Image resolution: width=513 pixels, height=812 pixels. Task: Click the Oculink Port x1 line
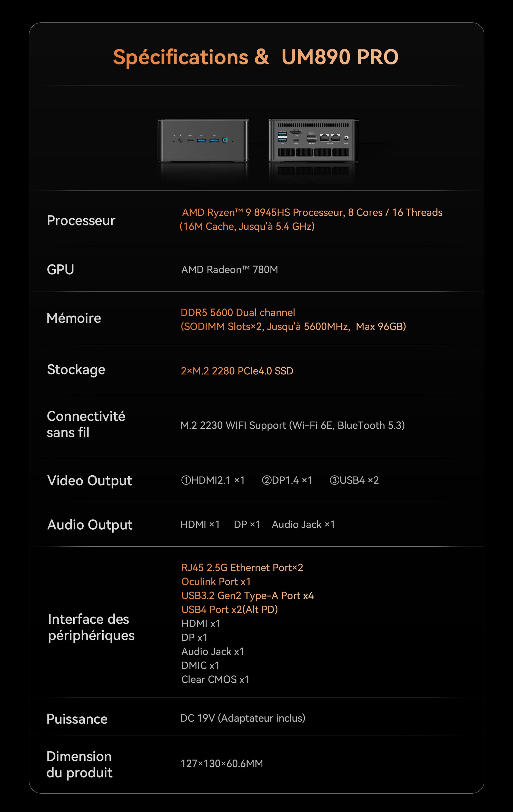point(216,581)
